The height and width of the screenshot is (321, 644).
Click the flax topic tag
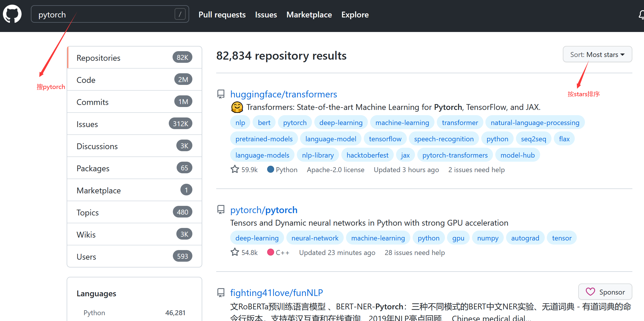point(564,139)
